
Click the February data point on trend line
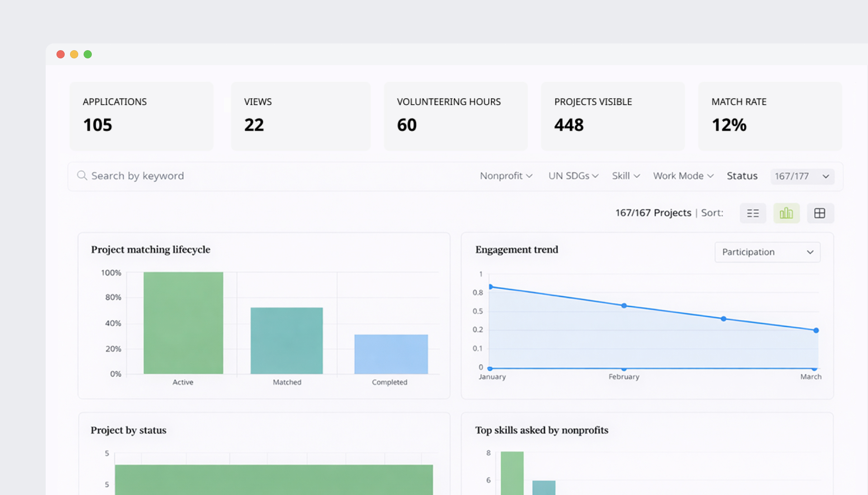tap(624, 306)
